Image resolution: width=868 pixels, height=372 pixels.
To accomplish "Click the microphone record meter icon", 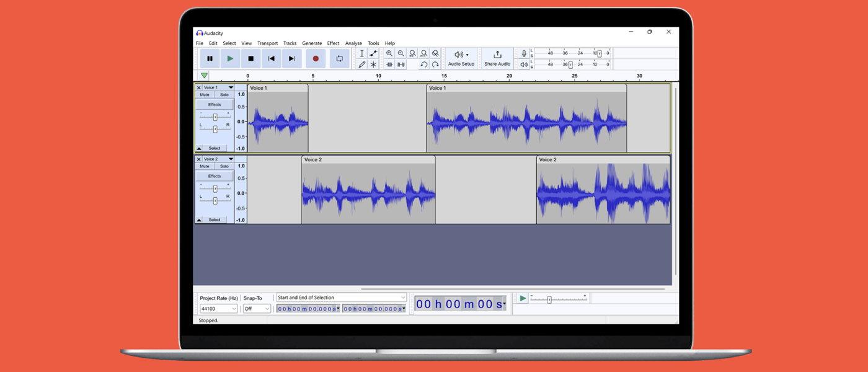I will point(524,53).
